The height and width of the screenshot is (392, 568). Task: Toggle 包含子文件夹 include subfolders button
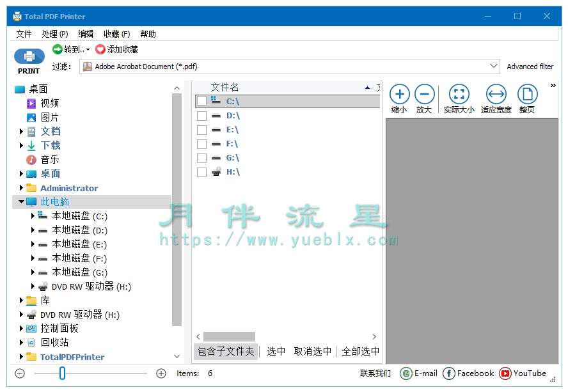(226, 351)
